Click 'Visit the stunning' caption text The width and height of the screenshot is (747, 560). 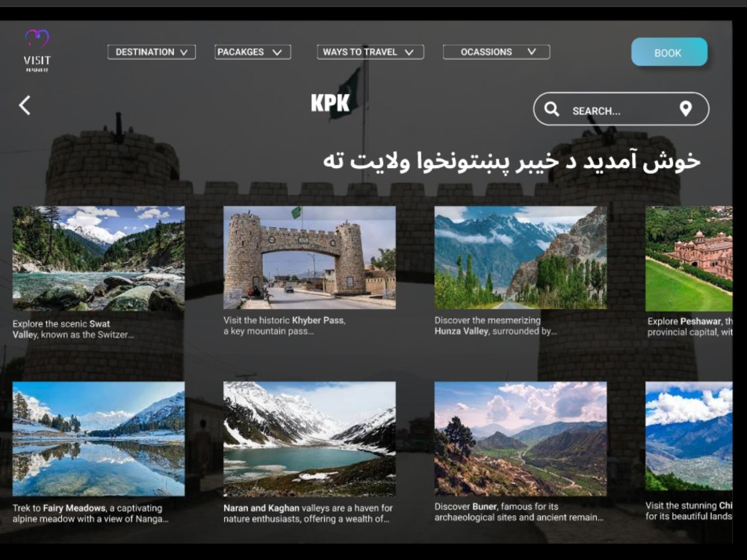point(689,511)
